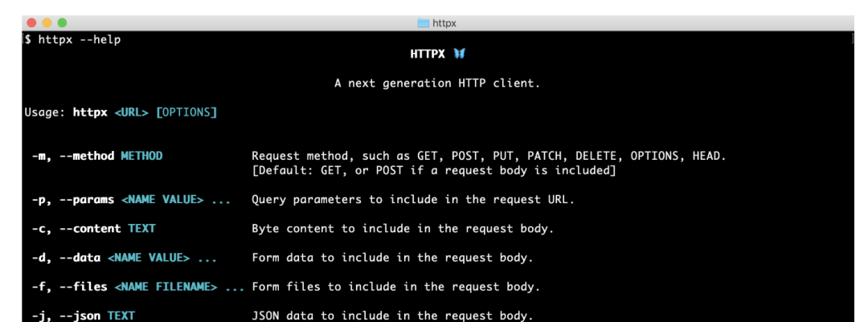The width and height of the screenshot is (868, 322).
Task: Click the bold 'HTTPX' heading
Action: tap(428, 55)
